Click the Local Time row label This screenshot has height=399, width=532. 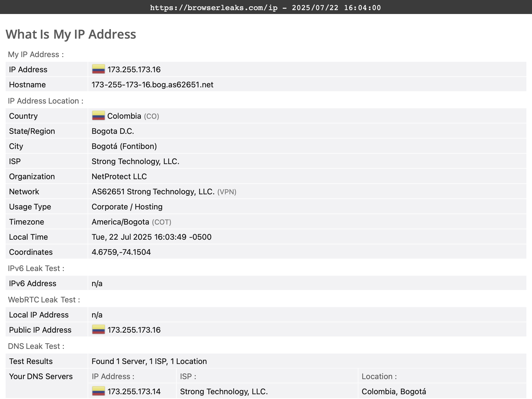tap(28, 237)
